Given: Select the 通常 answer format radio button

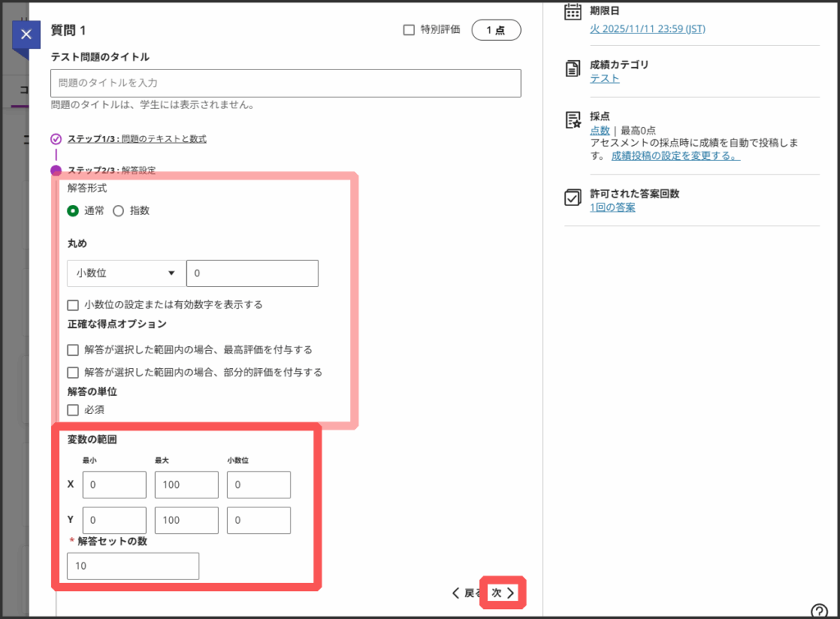Looking at the screenshot, I should click(x=74, y=211).
